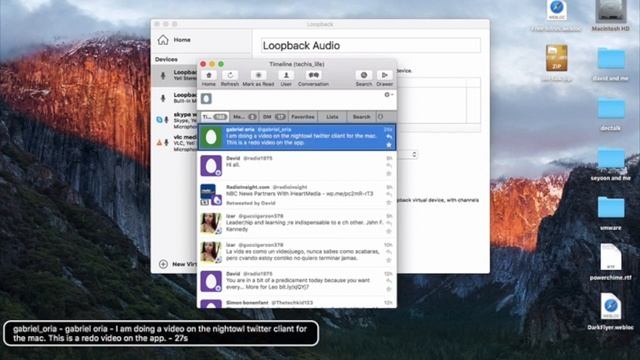
Task: Select second Loopback Built-in device in sidebar
Action: tap(175, 98)
